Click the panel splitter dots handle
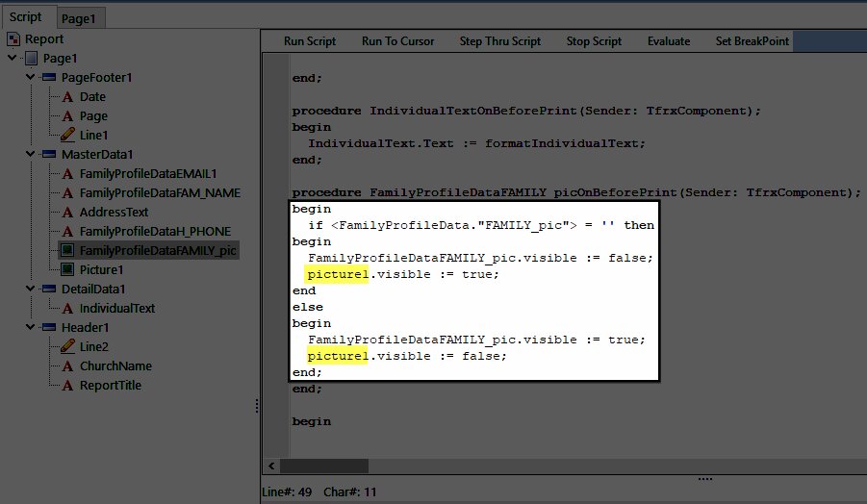The width and height of the screenshot is (867, 504). click(257, 406)
